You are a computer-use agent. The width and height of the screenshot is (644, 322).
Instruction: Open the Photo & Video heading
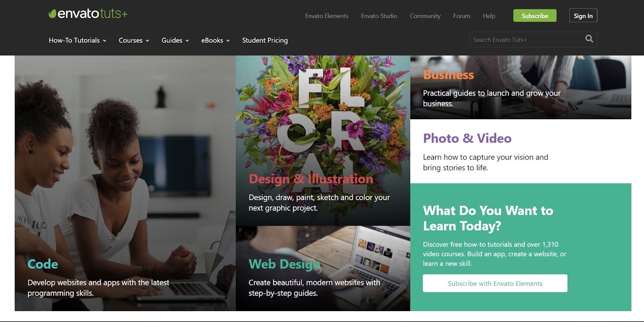[x=467, y=138]
